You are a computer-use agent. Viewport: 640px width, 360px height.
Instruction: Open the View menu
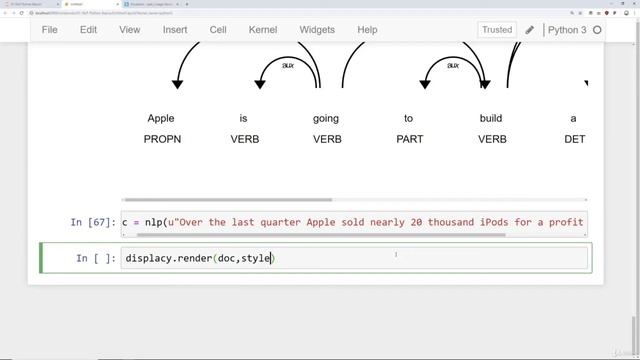coord(130,30)
